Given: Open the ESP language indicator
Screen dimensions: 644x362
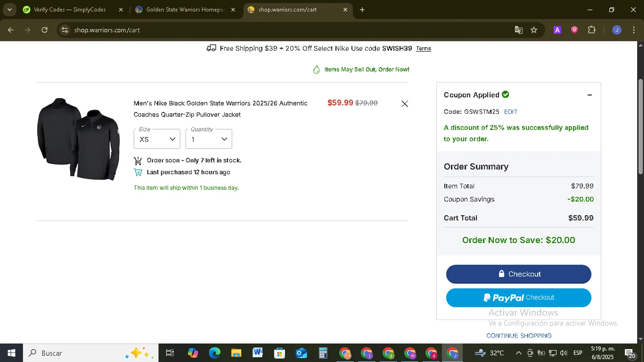Looking at the screenshot, I should [578, 353].
